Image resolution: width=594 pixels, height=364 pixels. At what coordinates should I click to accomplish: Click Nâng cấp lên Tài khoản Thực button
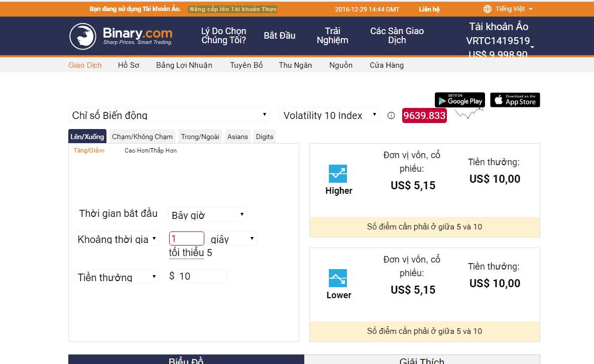[x=232, y=9]
